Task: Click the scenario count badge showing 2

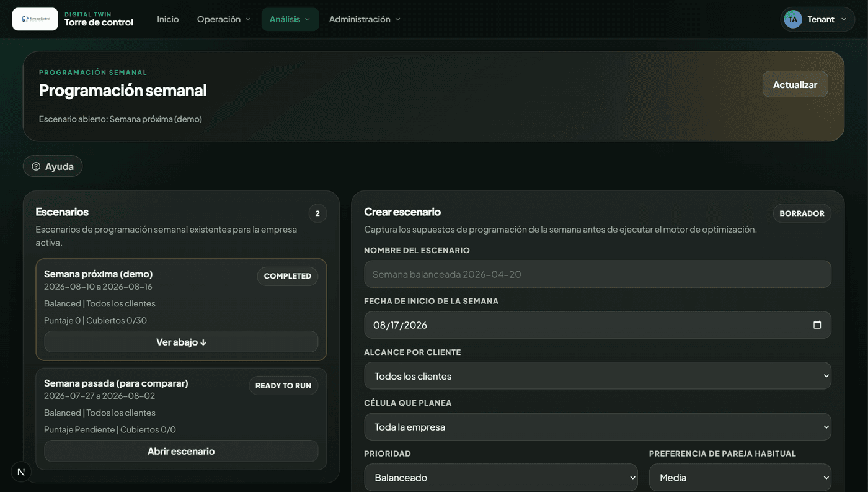Action: click(317, 213)
